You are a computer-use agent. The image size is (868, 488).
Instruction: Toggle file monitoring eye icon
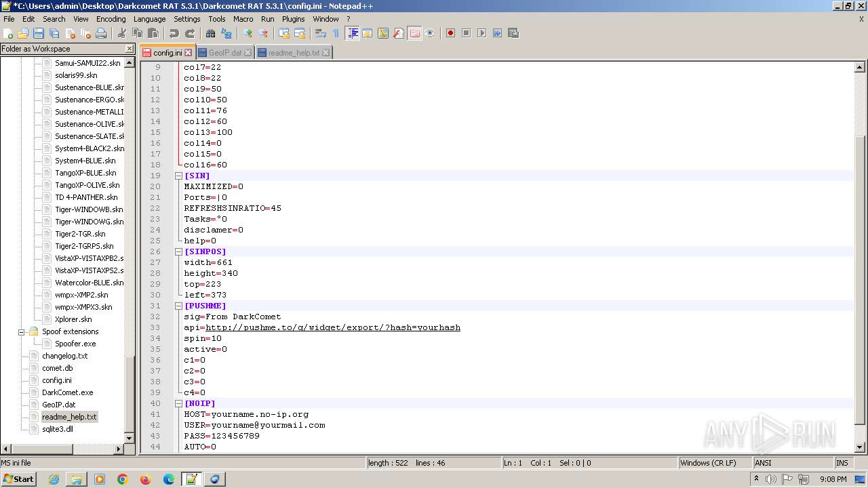[x=430, y=33]
